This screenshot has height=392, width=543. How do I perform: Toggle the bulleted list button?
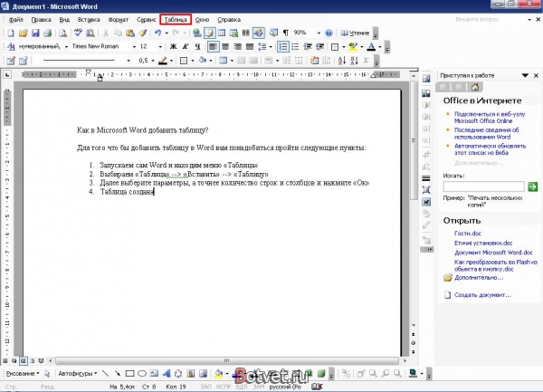(295, 46)
